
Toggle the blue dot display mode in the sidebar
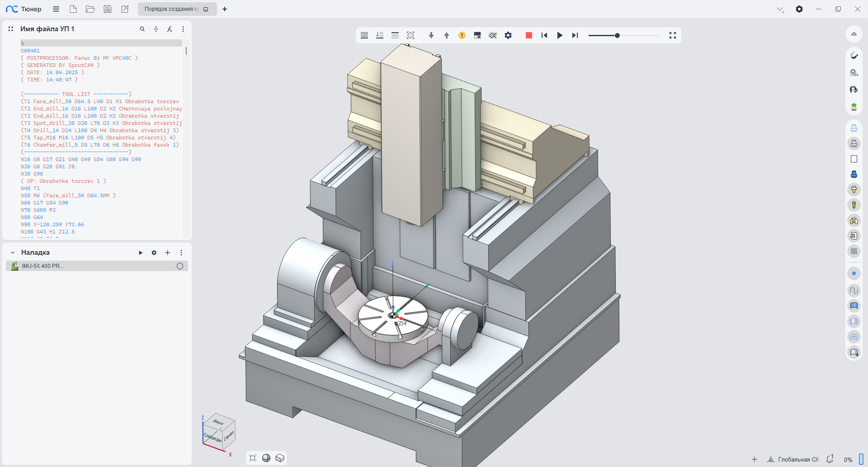coord(854,273)
